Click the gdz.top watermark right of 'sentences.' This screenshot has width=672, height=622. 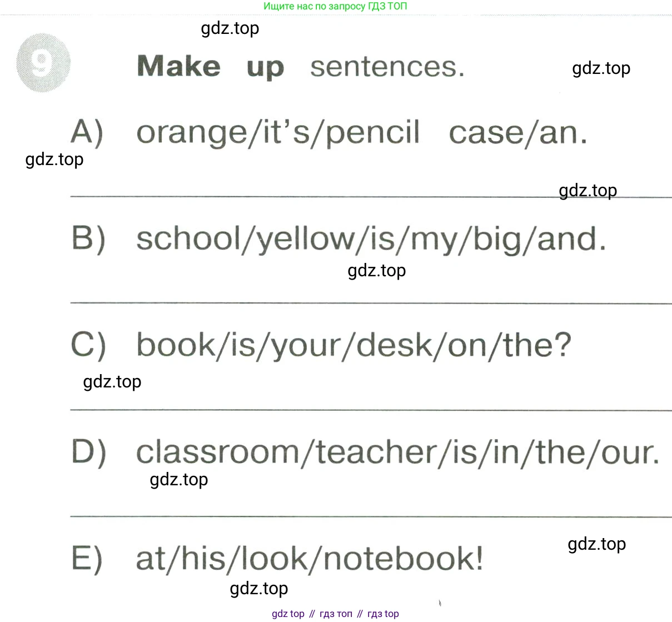[x=601, y=68]
